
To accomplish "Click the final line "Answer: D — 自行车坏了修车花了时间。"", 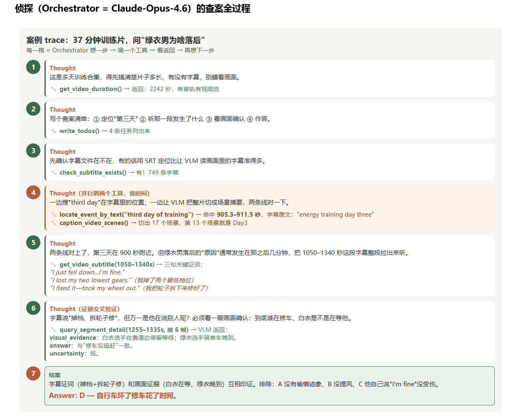I will point(113,395).
